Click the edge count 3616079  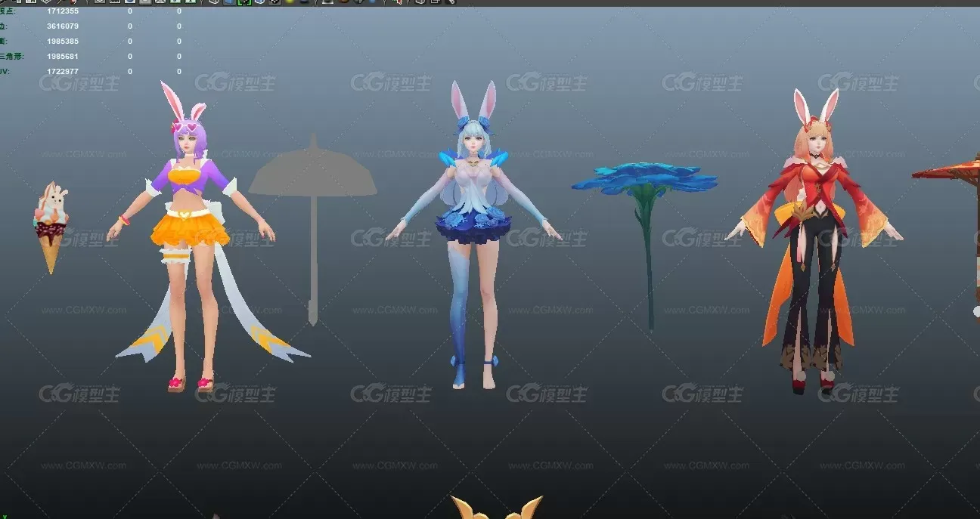[63, 26]
